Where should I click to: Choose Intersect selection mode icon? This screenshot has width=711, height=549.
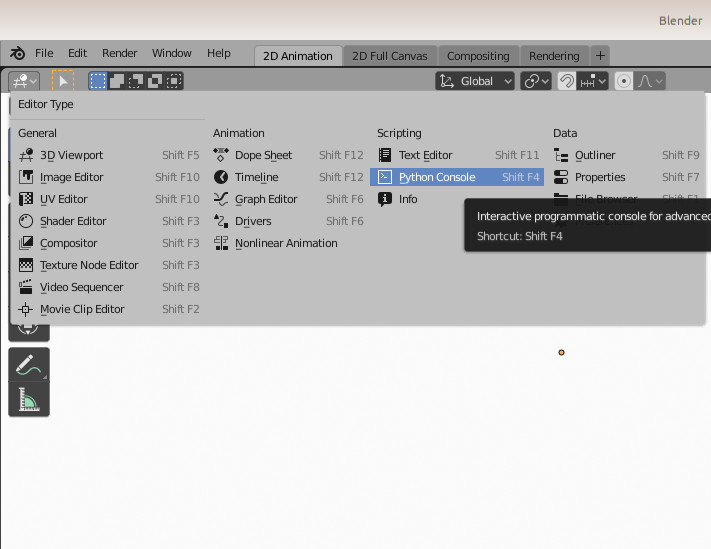point(174,82)
